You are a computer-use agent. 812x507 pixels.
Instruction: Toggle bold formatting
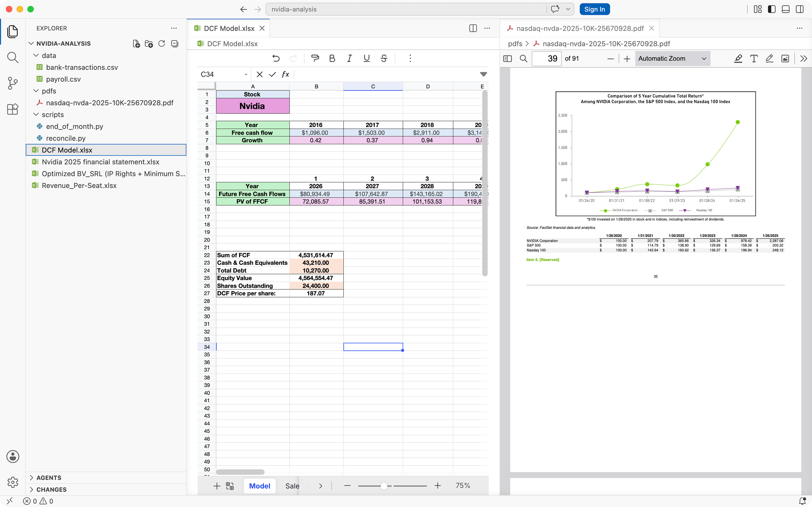332,58
